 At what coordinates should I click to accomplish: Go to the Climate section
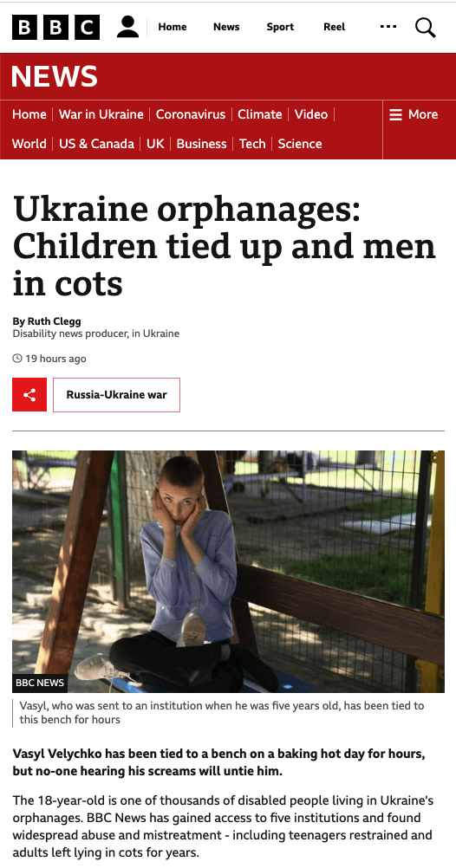click(x=260, y=114)
